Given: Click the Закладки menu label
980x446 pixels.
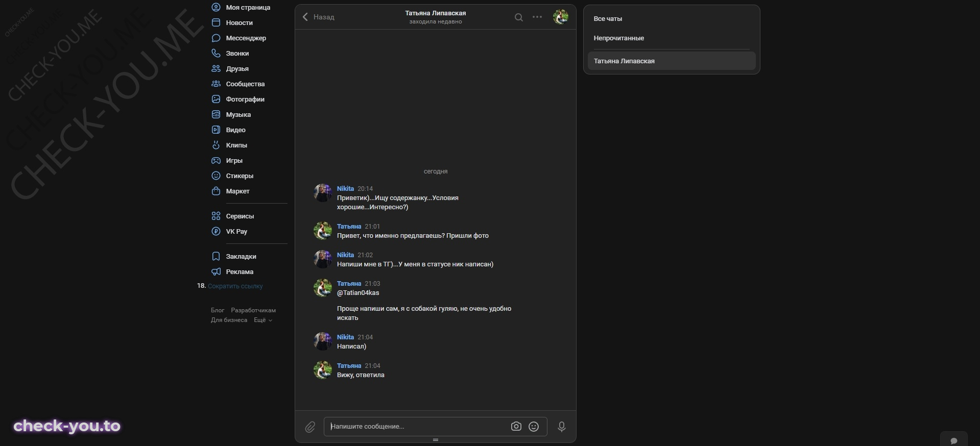Looking at the screenshot, I should 241,256.
